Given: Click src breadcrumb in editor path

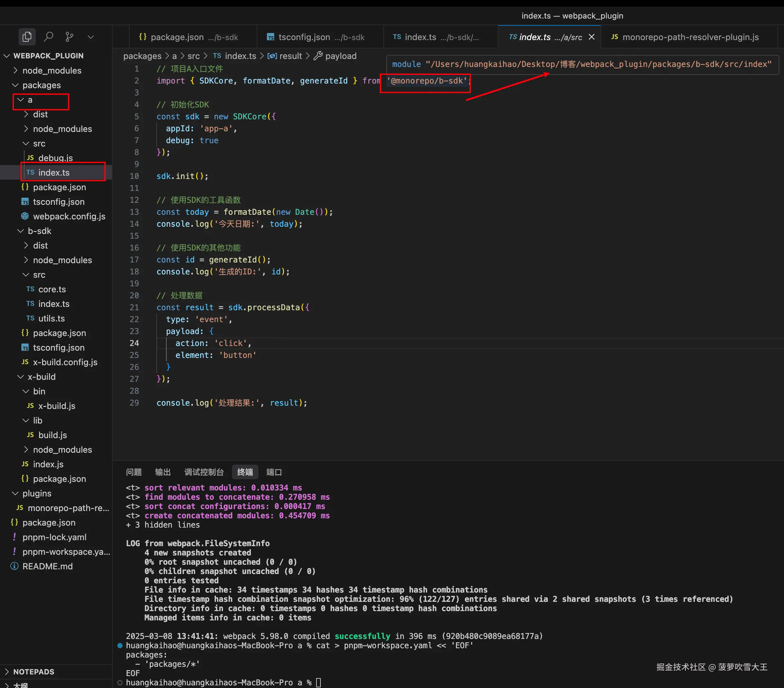Looking at the screenshot, I should [x=193, y=56].
